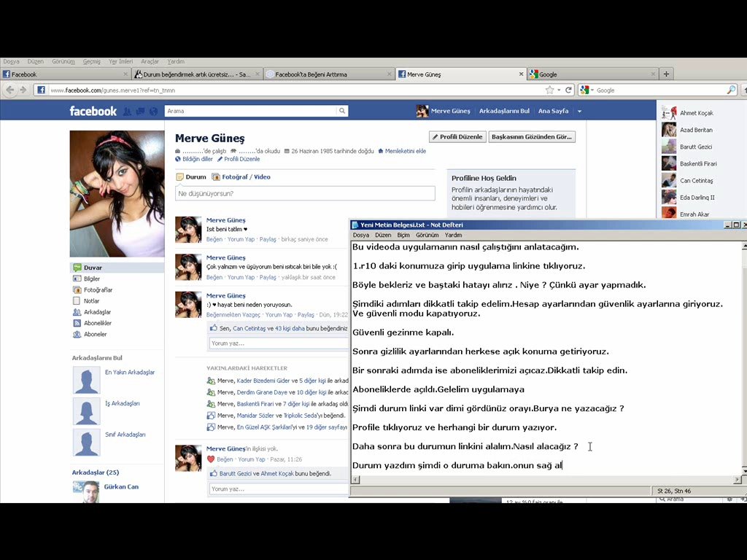Click the search magnifier in Arama box
The image size is (747, 560).
click(342, 111)
